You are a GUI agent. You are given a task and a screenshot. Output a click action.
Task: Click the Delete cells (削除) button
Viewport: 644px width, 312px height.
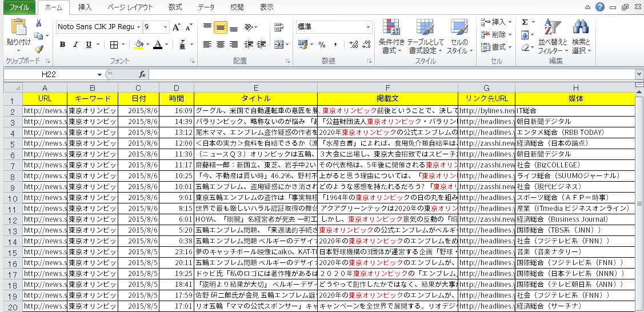tap(496, 34)
